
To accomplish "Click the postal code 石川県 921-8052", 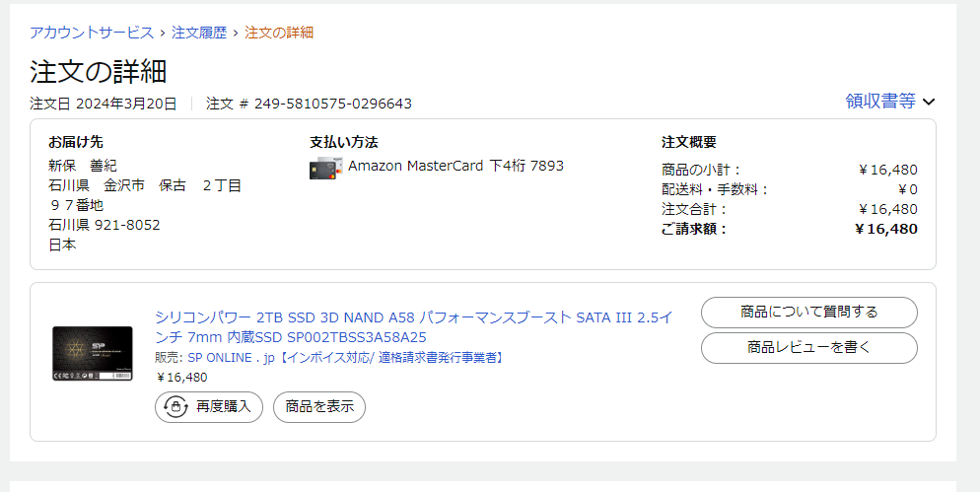I will [105, 225].
